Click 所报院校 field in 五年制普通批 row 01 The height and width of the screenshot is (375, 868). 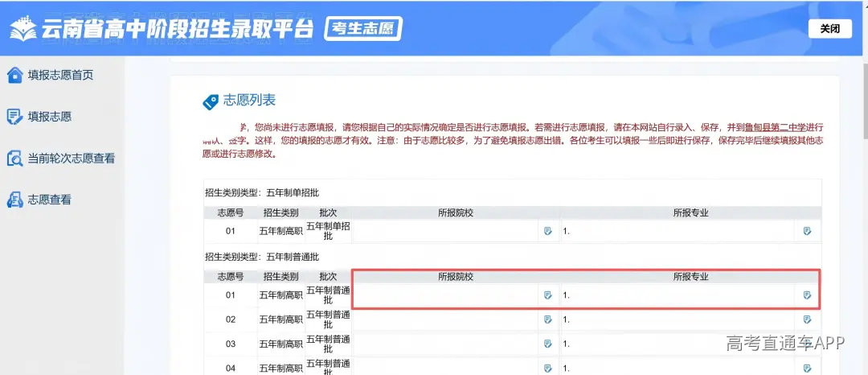coord(445,295)
